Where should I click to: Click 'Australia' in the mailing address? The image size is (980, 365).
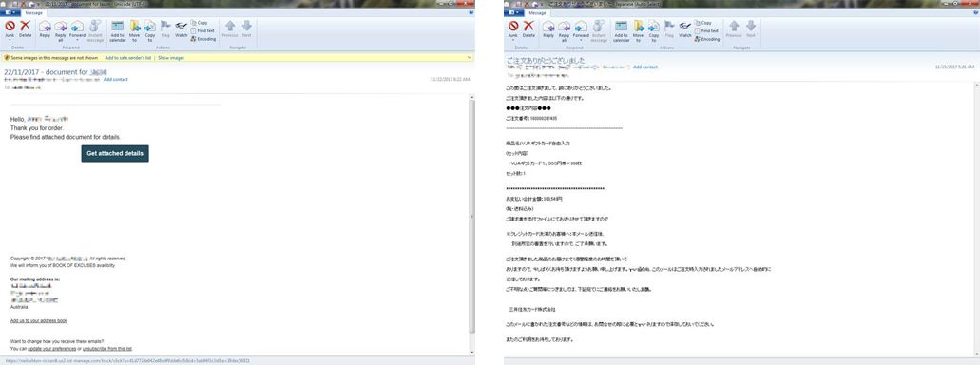click(x=19, y=307)
